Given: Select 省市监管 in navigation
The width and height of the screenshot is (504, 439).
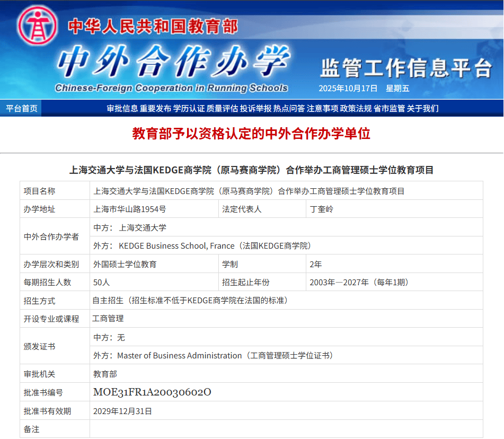Looking at the screenshot, I should tap(390, 108).
